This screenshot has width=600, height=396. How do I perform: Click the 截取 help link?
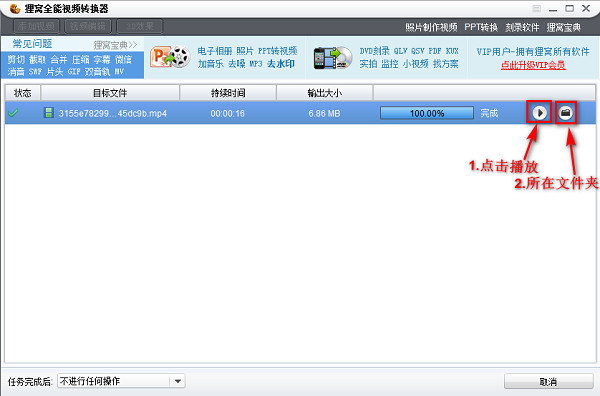click(38, 60)
